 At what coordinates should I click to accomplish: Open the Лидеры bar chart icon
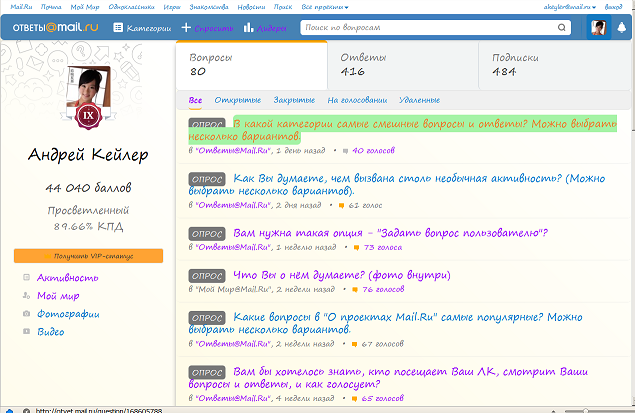[x=248, y=28]
